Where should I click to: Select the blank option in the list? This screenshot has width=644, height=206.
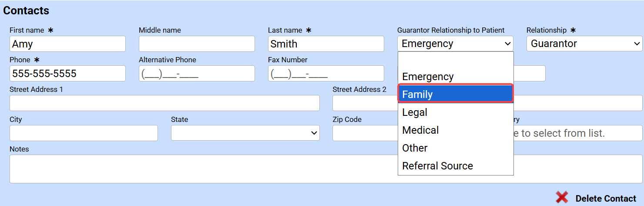tap(456, 60)
